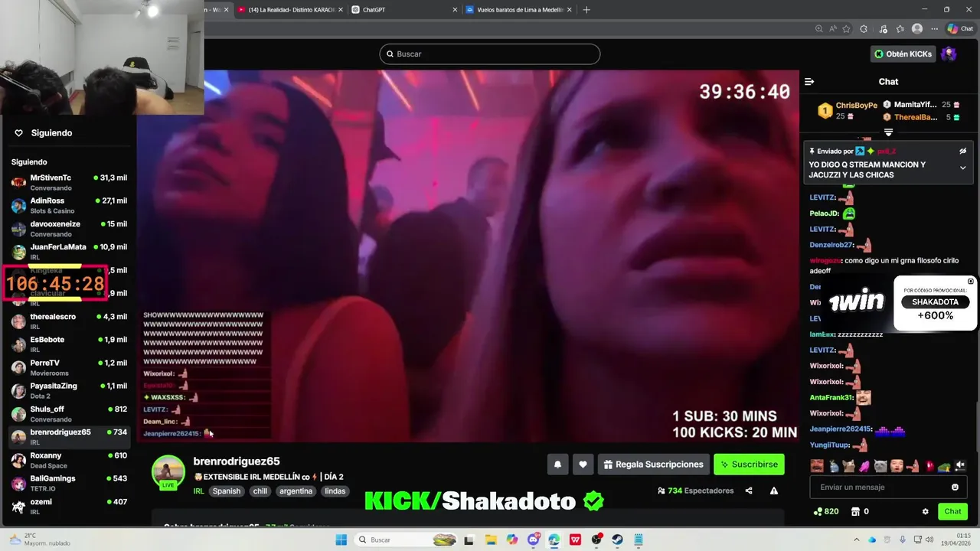Screen dimensions: 980x551
Task: Open the lindas tag
Action: (335, 491)
